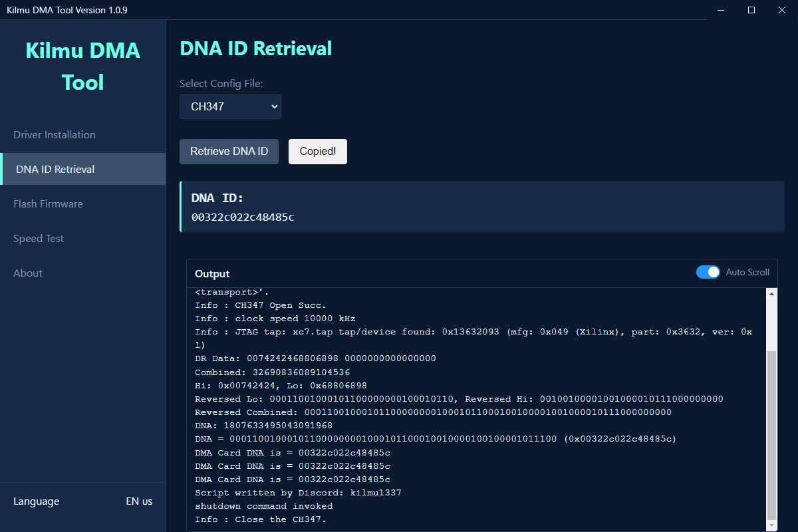Click the Retrieve DNA ID button

(229, 151)
